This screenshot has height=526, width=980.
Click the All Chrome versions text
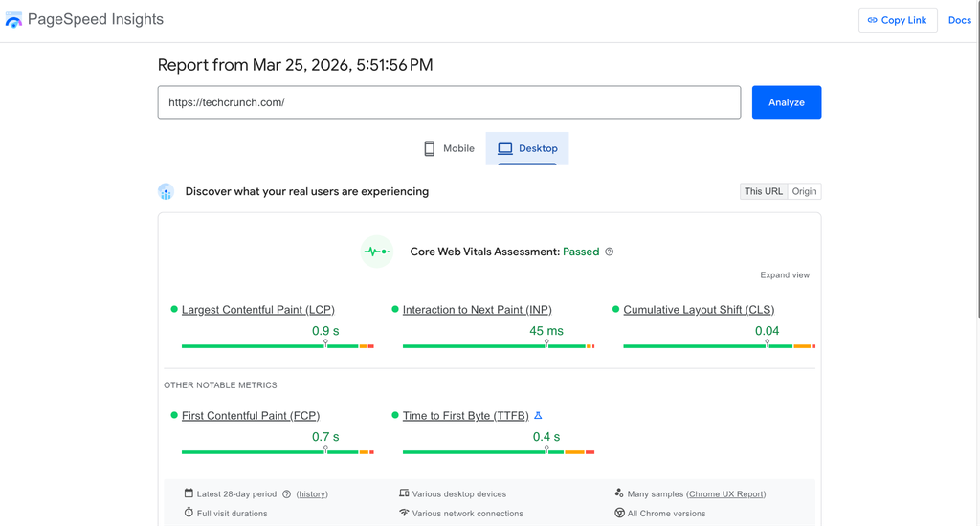click(666, 514)
